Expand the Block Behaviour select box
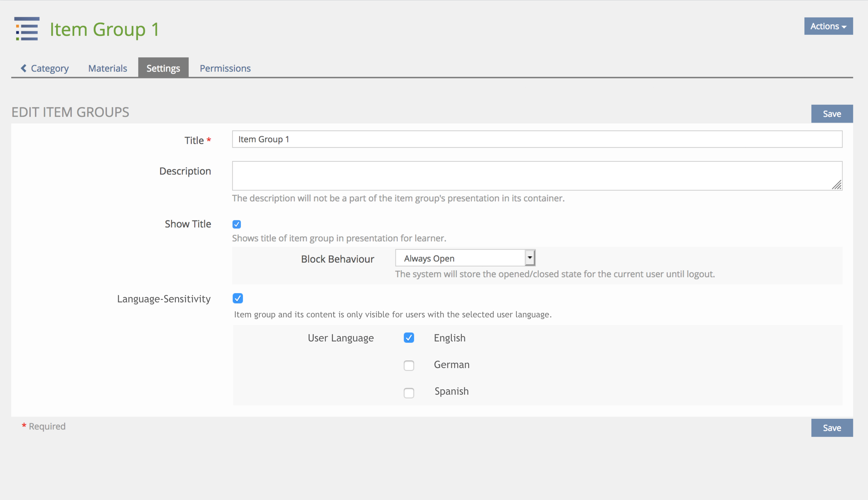Screen dimensions: 868x500 [x=460, y=258]
